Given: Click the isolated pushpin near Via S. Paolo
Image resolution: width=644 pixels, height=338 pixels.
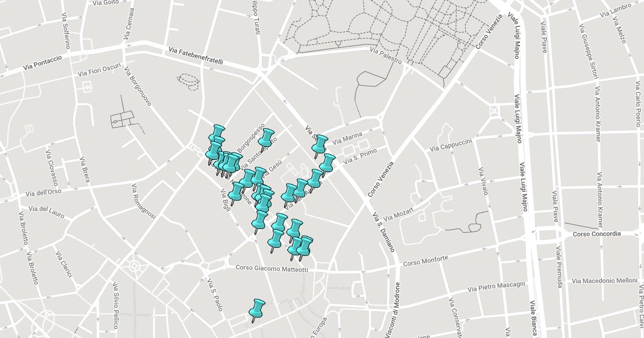Looking at the screenshot, I should point(257,310).
